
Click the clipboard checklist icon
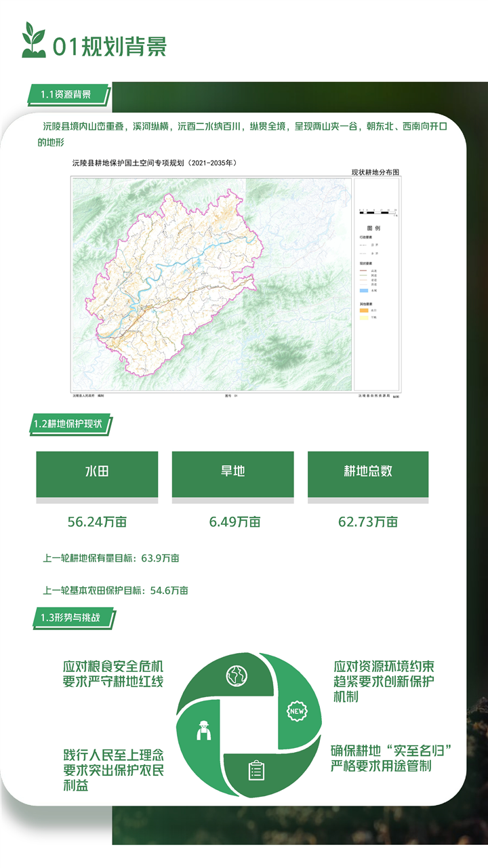(x=256, y=770)
